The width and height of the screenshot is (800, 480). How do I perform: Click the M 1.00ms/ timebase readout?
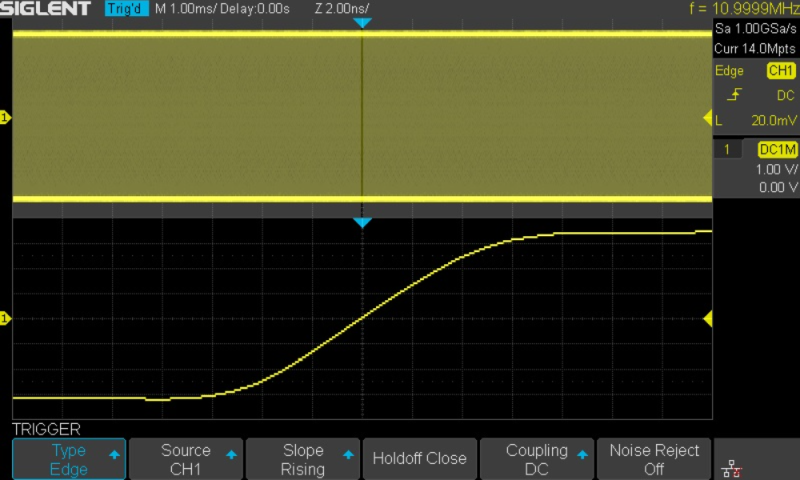(186, 9)
